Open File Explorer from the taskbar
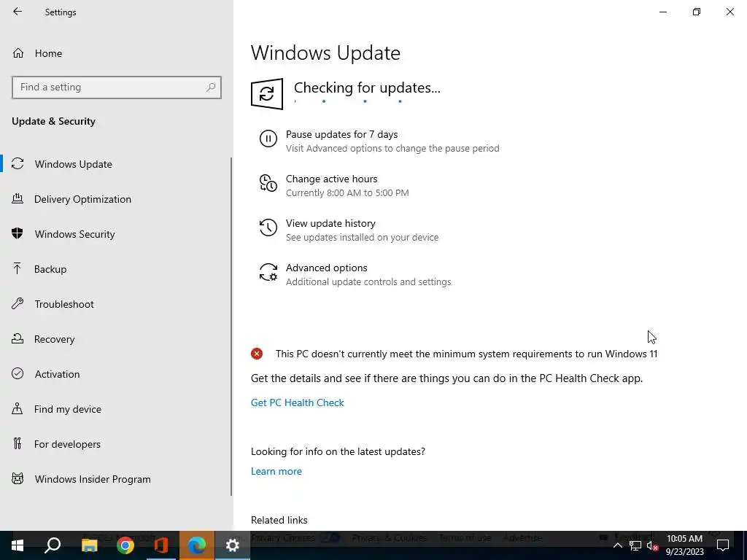 (x=89, y=545)
